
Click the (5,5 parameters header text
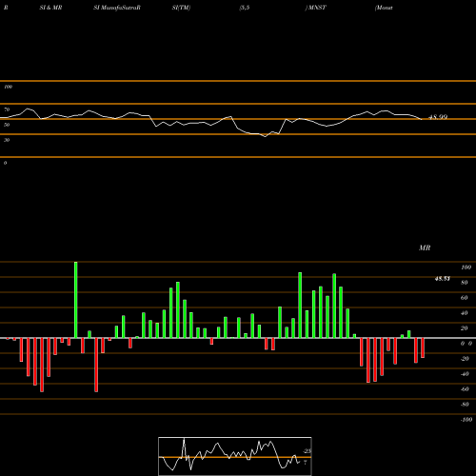click(x=245, y=8)
